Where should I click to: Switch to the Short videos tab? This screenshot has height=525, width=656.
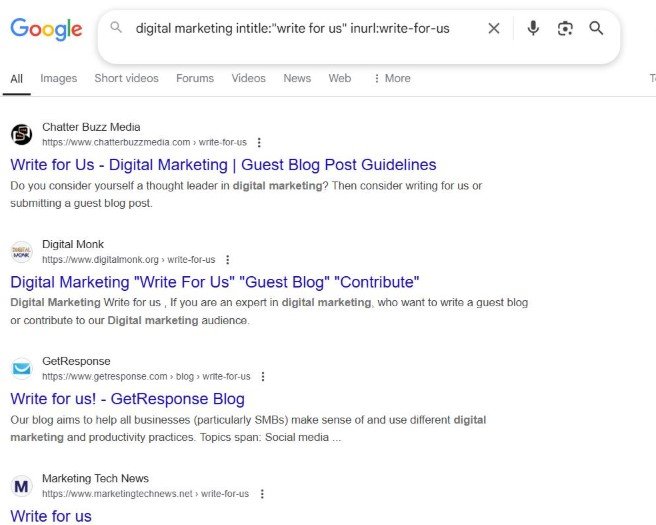pos(126,78)
